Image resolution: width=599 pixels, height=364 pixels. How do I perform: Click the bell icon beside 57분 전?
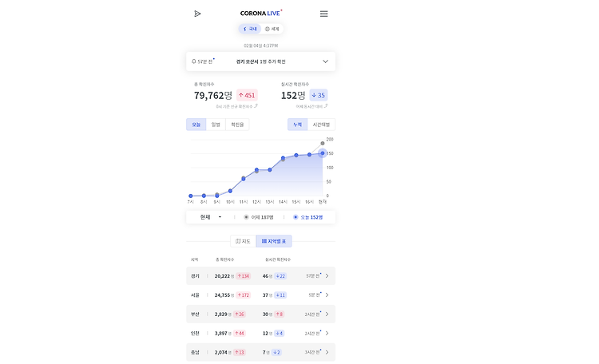[x=194, y=61]
